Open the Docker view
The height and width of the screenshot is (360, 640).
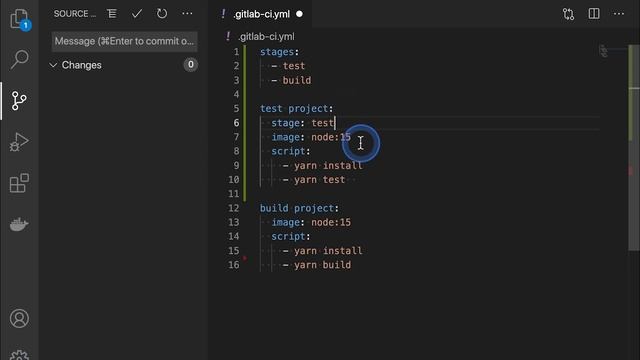[19, 224]
